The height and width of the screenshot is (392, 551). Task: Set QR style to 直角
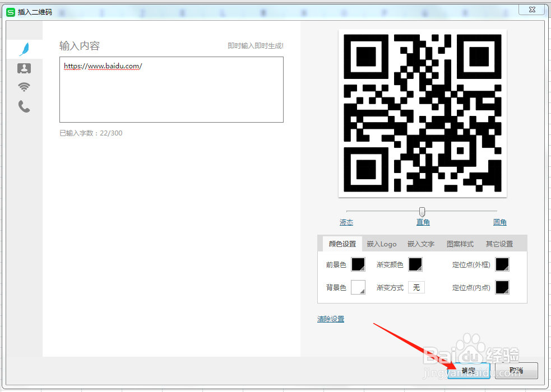423,222
